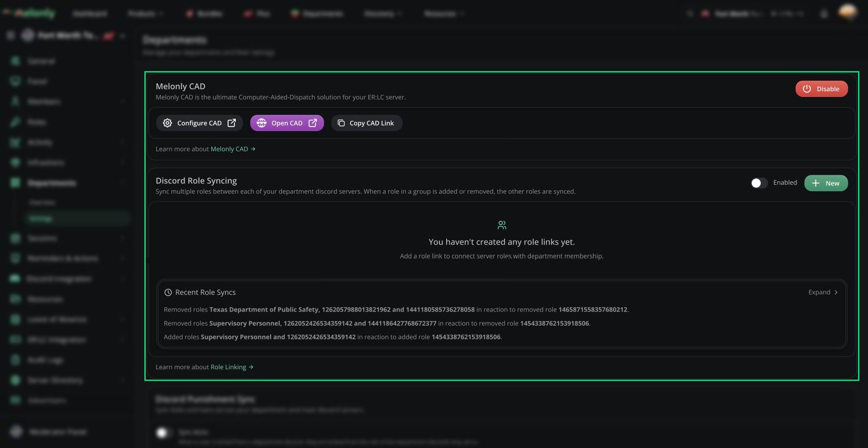Image resolution: width=868 pixels, height=448 pixels.
Task: Open the Configure CAD settings button
Action: point(199,123)
